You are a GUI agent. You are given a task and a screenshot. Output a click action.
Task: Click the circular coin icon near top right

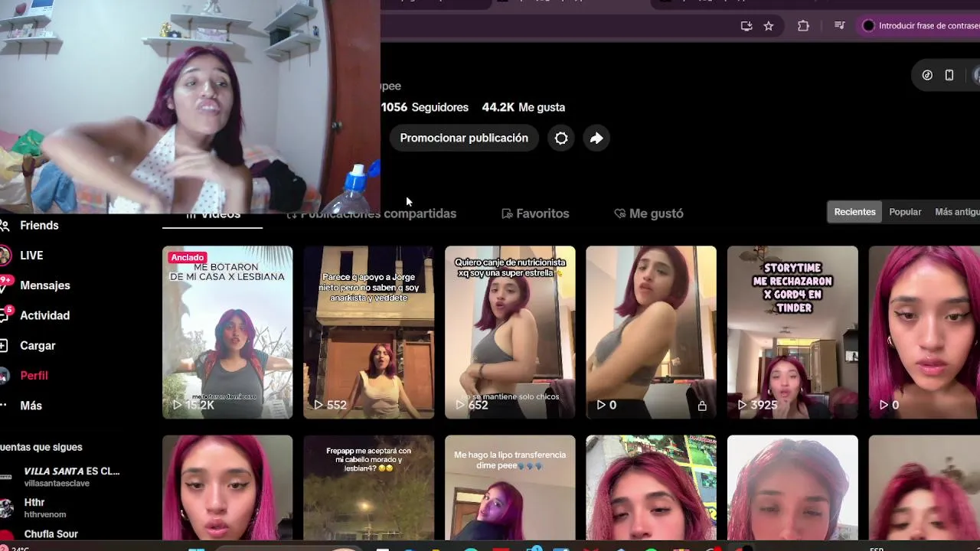click(x=927, y=75)
